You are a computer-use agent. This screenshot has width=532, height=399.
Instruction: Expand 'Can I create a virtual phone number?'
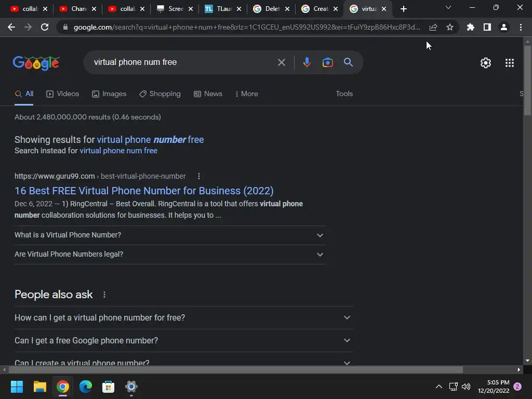[x=183, y=361]
